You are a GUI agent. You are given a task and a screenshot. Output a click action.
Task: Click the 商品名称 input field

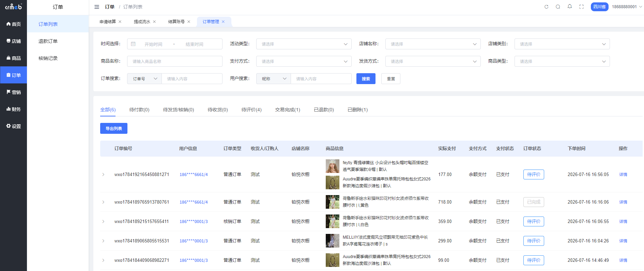click(x=175, y=61)
